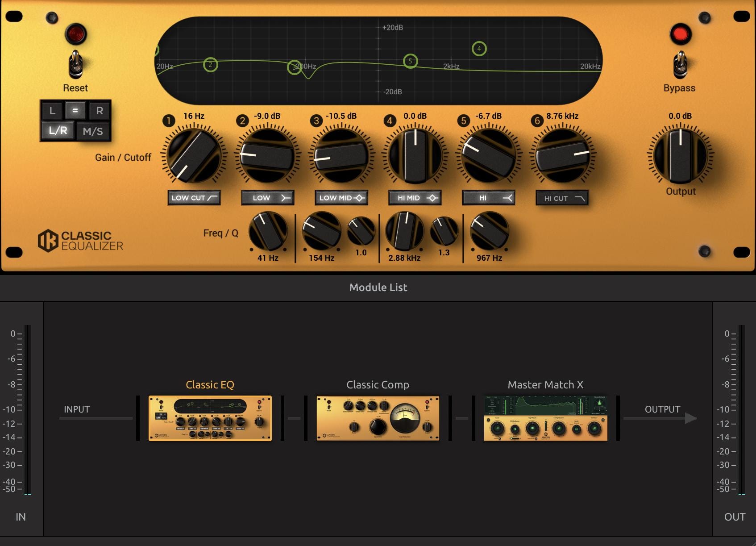Select EQ graph node 2

210,65
